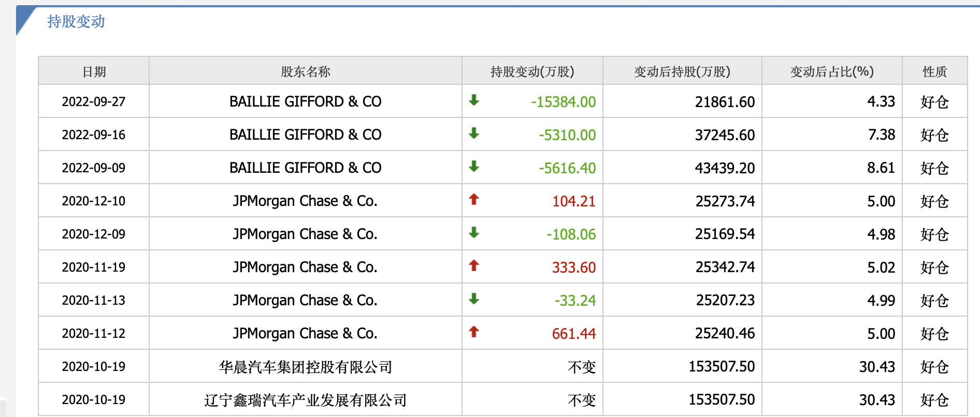Click the 持股变动(万股) column header
Image resolution: width=980 pixels, height=417 pixels.
(532, 71)
